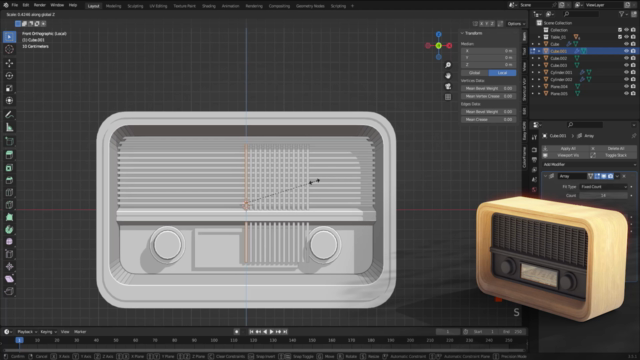Click the viewport pan hand icon
Viewport: 640px width, 360px height.
pyautogui.click(x=448, y=76)
